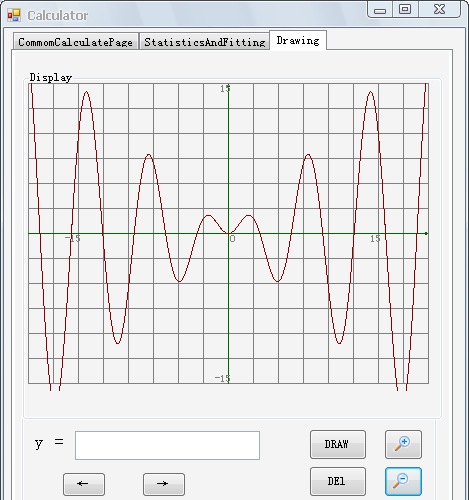Click the origin label 0 on the graph

(x=232, y=239)
